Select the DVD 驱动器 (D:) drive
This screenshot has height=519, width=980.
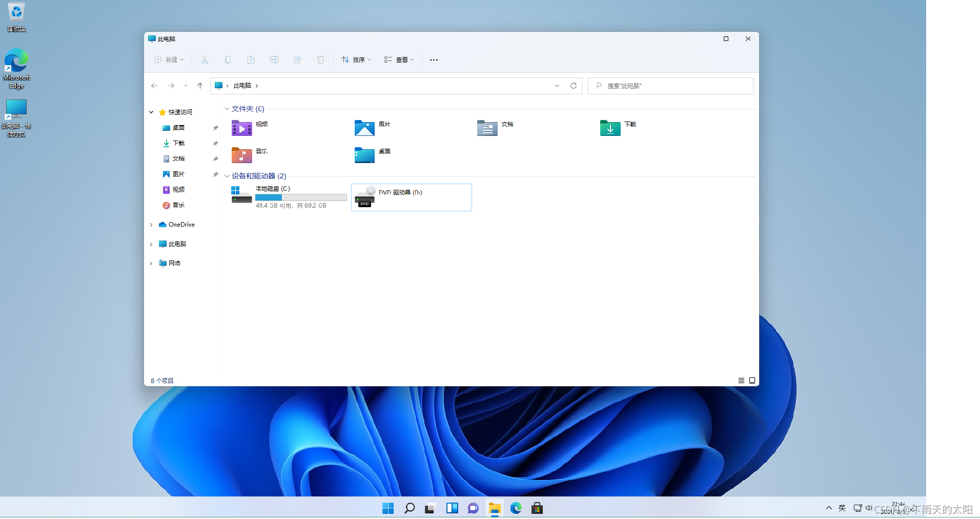pyautogui.click(x=412, y=197)
